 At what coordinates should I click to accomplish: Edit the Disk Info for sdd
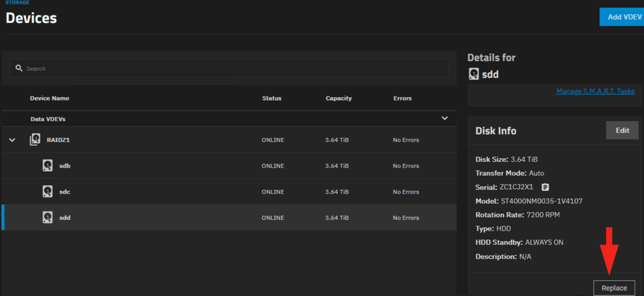(x=622, y=130)
